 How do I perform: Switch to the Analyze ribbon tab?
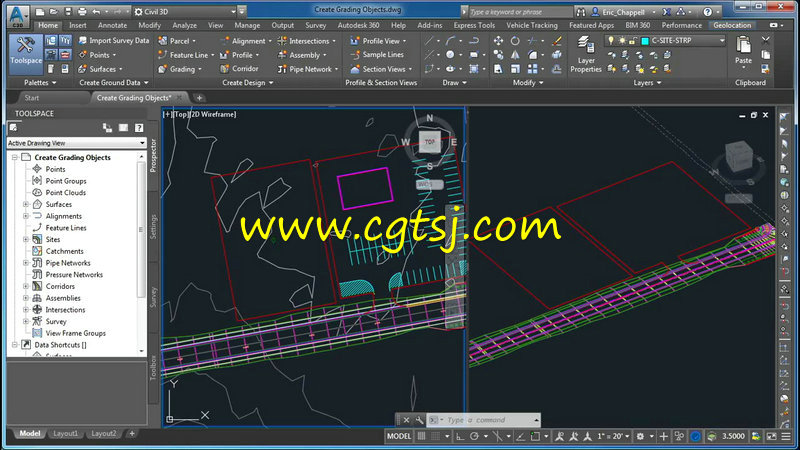pos(185,25)
